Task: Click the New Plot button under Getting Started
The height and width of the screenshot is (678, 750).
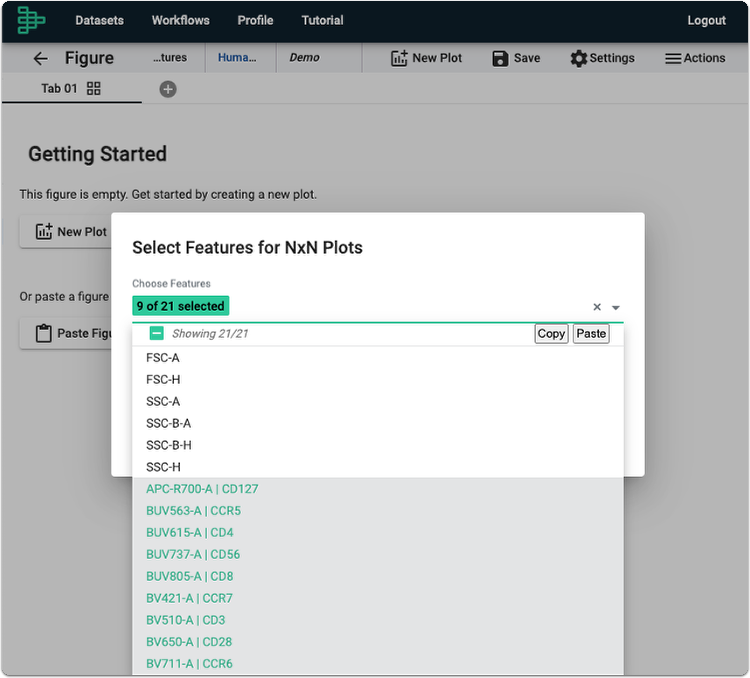Action: pos(67,232)
